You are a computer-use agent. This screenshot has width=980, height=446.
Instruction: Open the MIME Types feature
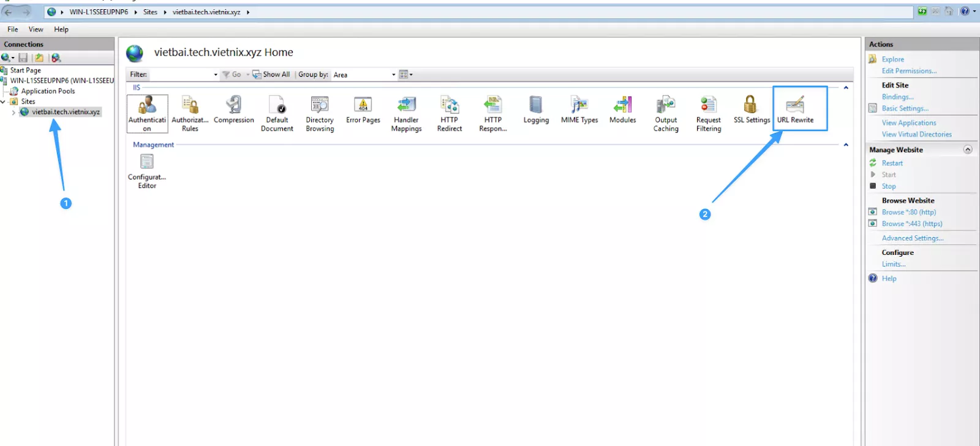[x=579, y=110]
